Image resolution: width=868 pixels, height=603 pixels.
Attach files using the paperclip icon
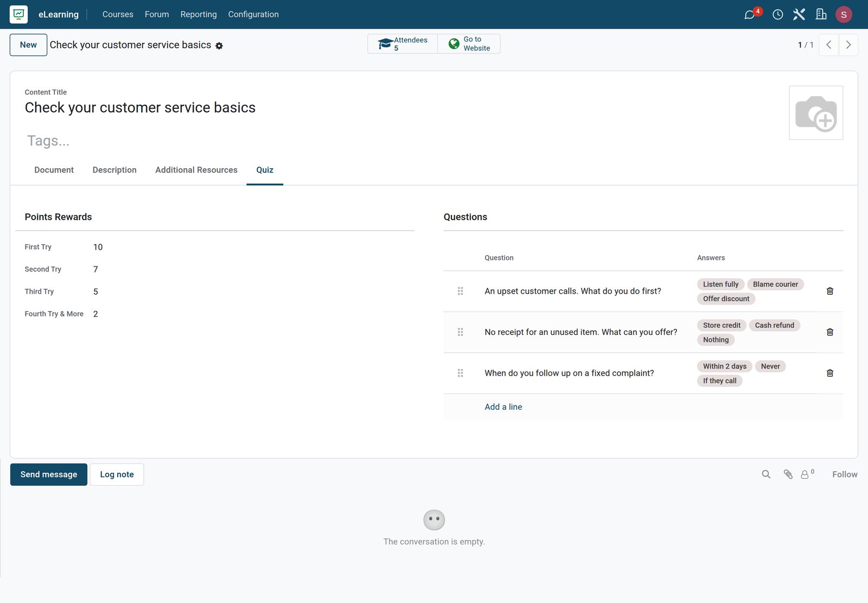tap(788, 474)
